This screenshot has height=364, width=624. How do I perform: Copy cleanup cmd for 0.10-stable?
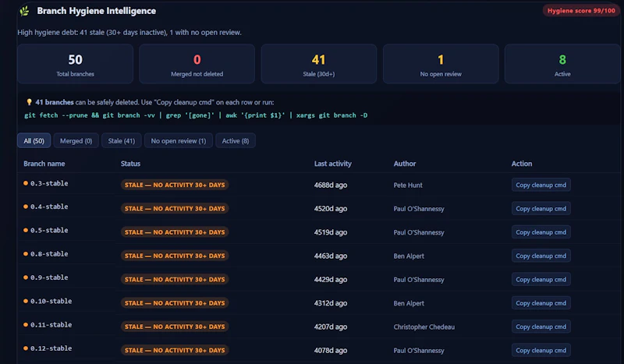(541, 303)
